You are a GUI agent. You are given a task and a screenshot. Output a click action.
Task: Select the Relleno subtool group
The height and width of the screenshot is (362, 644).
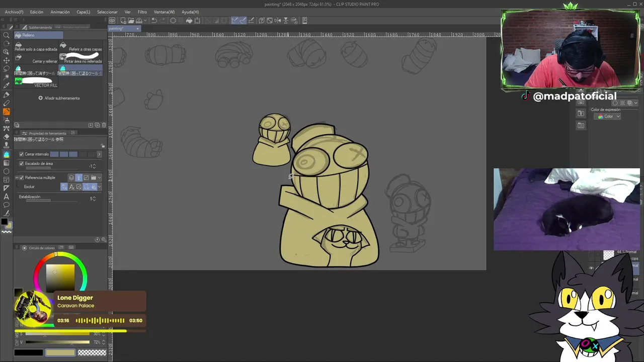click(39, 35)
